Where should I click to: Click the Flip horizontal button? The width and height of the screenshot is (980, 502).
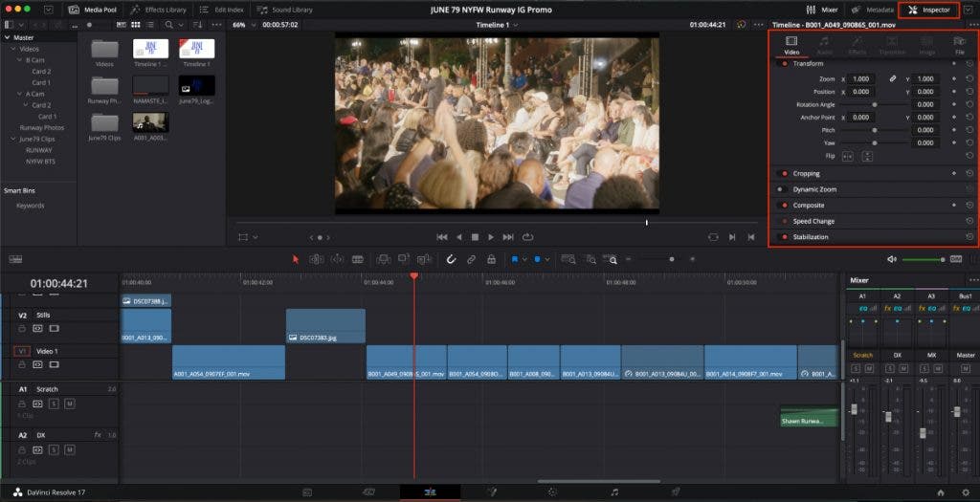[848, 156]
